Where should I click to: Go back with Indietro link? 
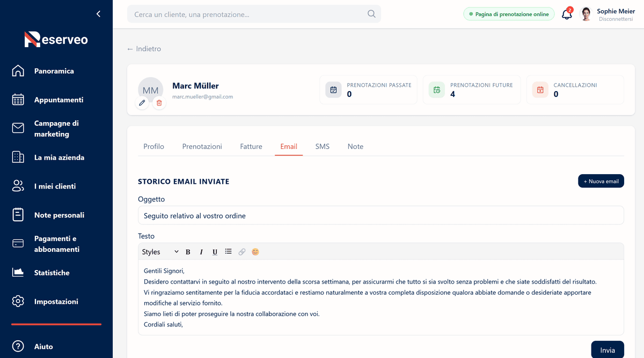pyautogui.click(x=144, y=49)
